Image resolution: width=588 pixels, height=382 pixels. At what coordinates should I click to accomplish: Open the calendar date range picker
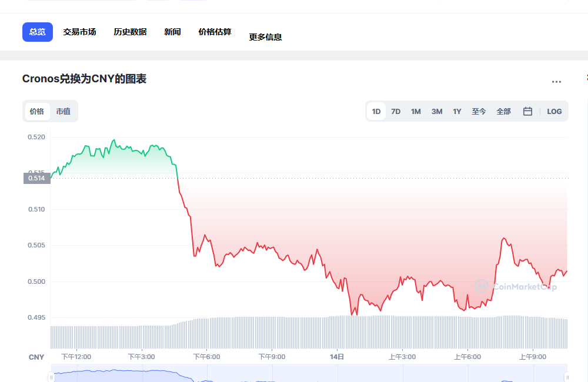pos(527,111)
